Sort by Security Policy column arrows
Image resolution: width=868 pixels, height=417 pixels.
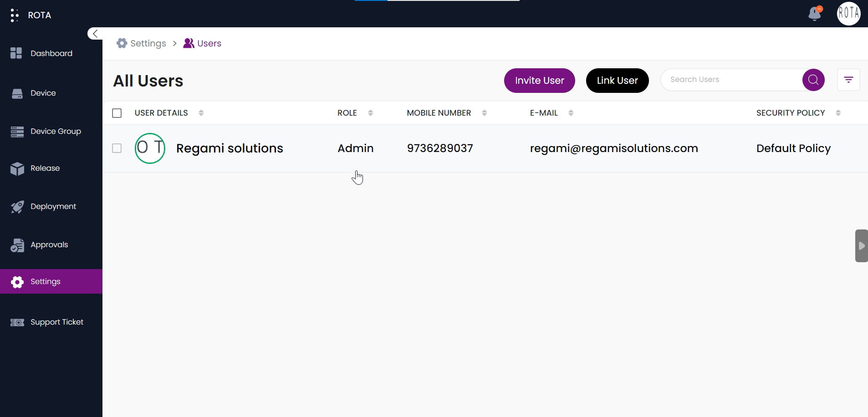[838, 113]
